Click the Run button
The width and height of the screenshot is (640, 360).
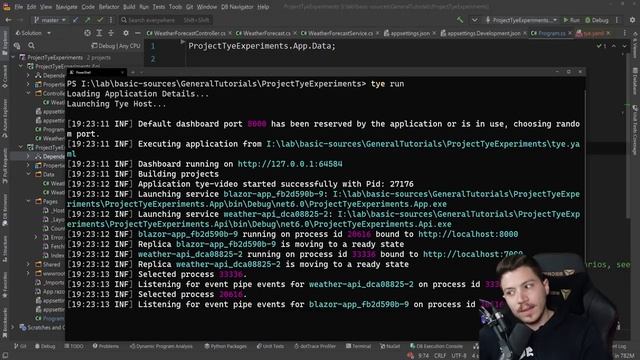pyautogui.click(x=571, y=20)
